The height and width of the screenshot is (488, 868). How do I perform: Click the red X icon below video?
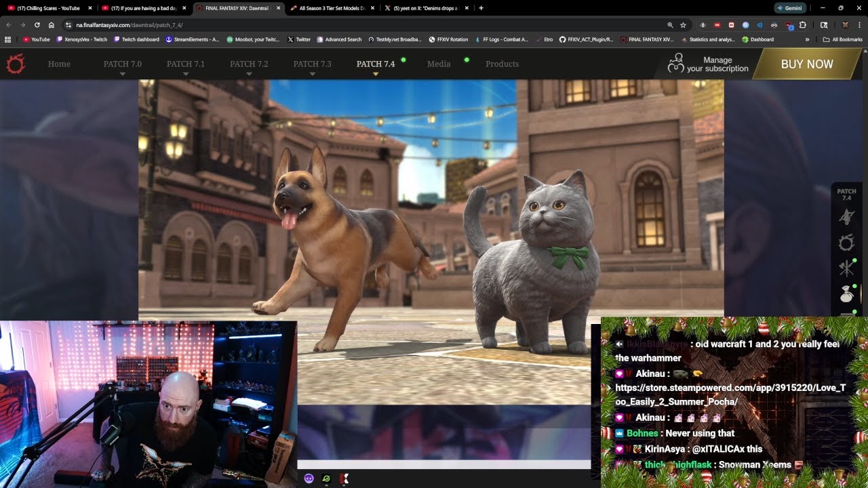point(344,479)
